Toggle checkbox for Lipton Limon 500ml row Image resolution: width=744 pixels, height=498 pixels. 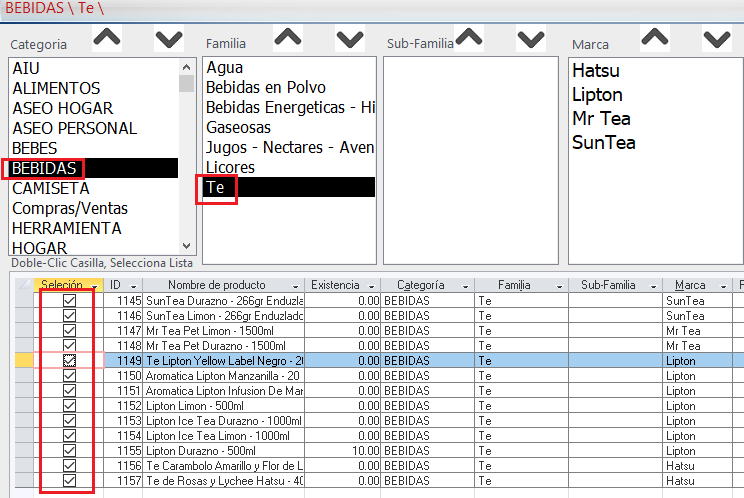(69, 406)
